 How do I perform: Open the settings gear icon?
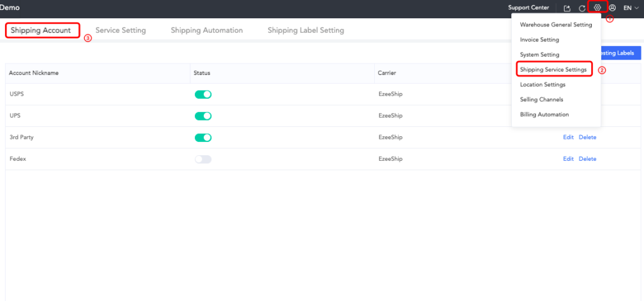pos(597,8)
